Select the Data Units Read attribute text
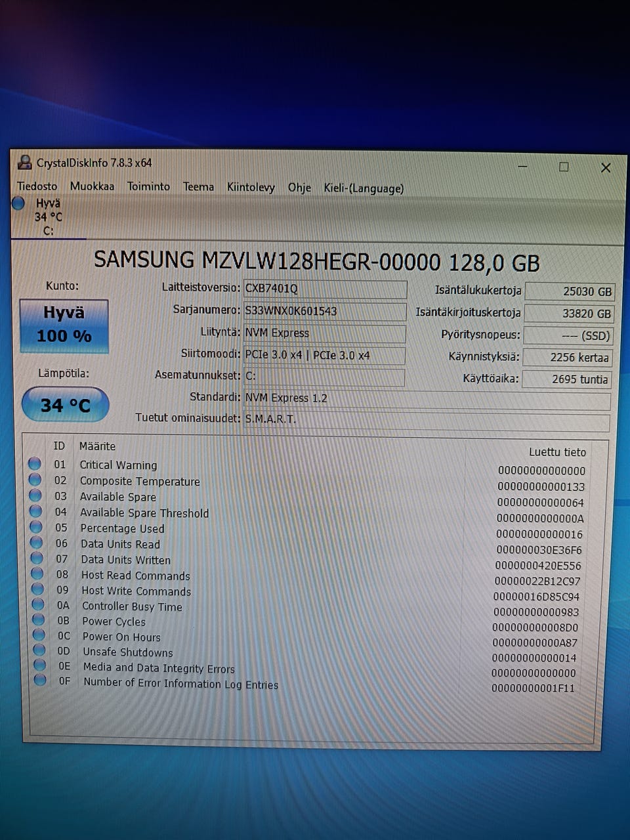The width and height of the screenshot is (630, 840). [x=120, y=544]
